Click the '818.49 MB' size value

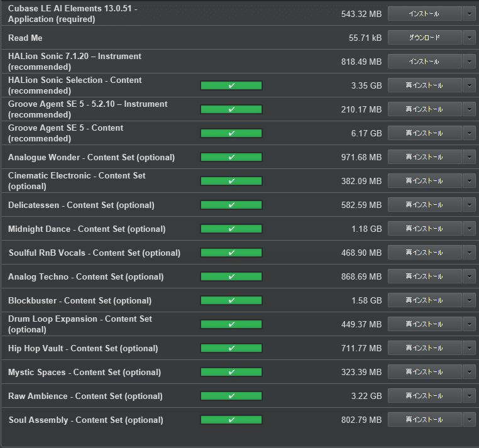point(361,62)
